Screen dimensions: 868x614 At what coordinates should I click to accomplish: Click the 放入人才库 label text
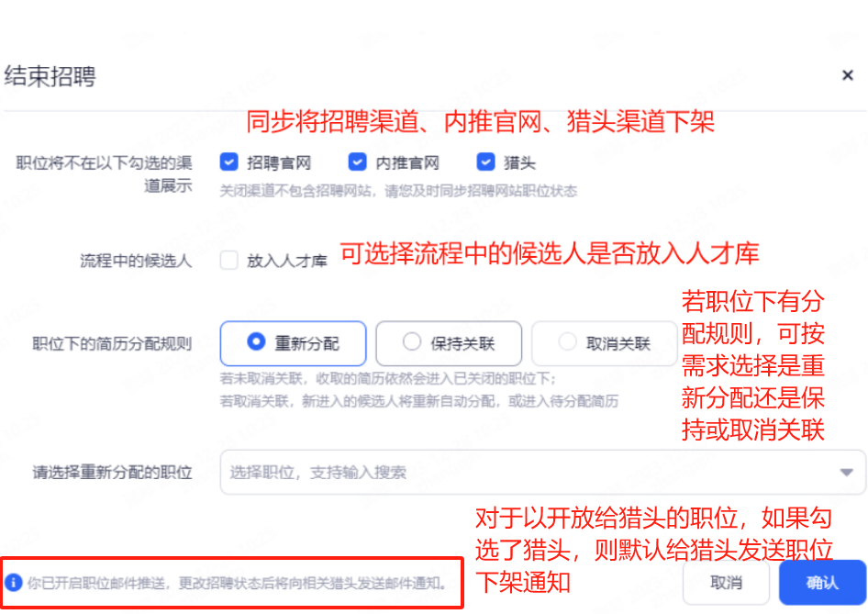click(x=287, y=261)
